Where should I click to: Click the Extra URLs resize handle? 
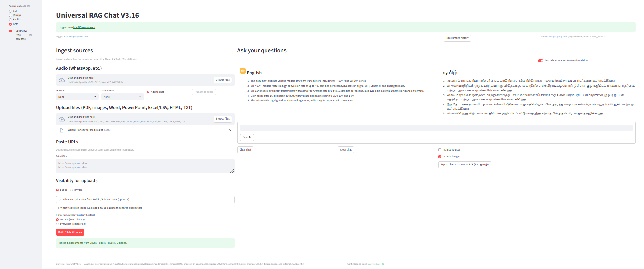232,171
